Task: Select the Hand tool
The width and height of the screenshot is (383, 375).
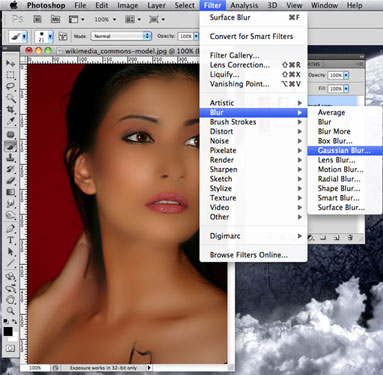Action: [x=11, y=299]
